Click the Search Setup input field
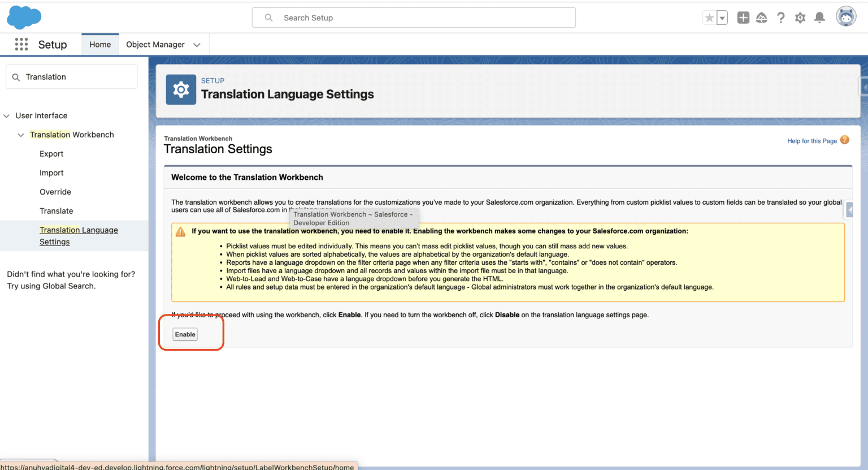Image resolution: width=868 pixels, height=470 pixels. (x=414, y=18)
